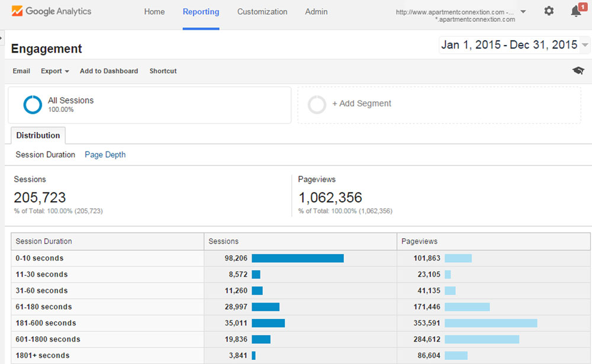Click the 601-1800 seconds row label

pos(48,340)
